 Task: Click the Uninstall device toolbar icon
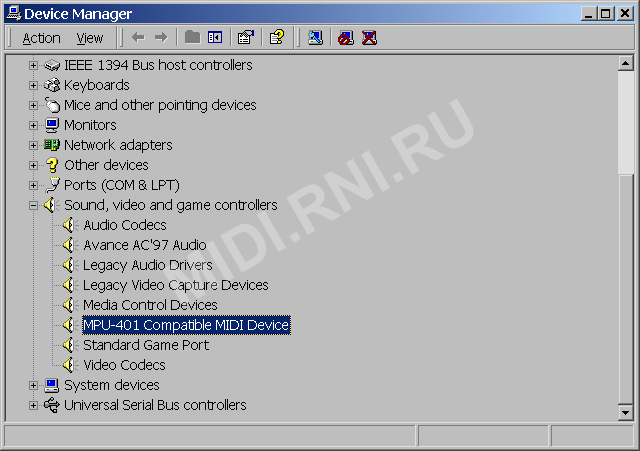[369, 38]
